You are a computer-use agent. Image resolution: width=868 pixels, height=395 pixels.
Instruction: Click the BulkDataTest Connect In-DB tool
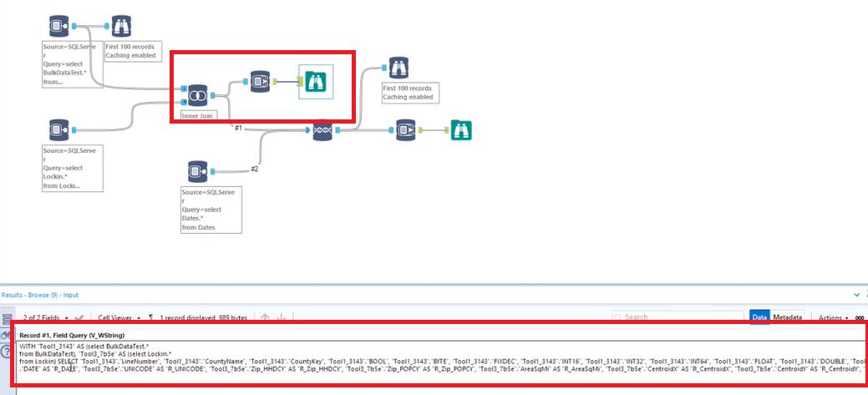58,25
